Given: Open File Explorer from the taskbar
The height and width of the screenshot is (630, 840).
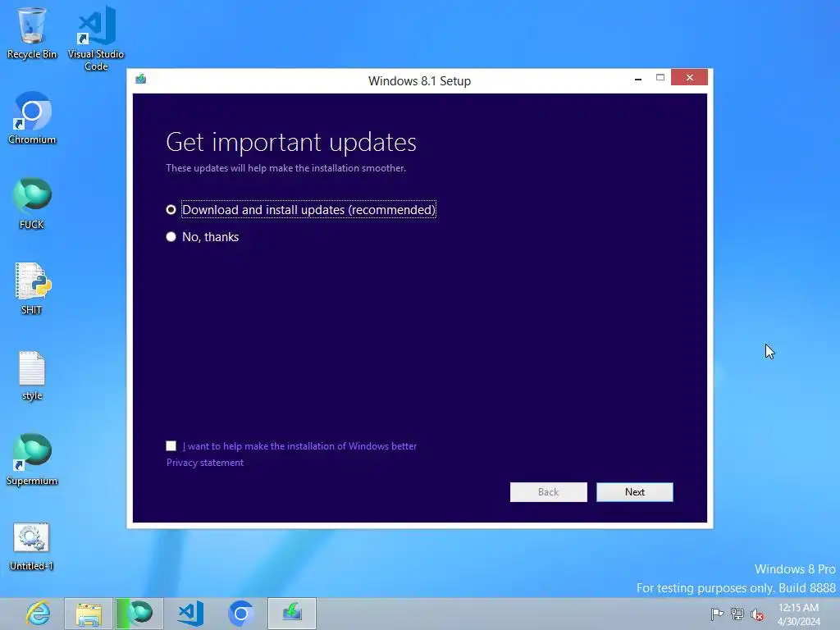Looking at the screenshot, I should pos(89,614).
